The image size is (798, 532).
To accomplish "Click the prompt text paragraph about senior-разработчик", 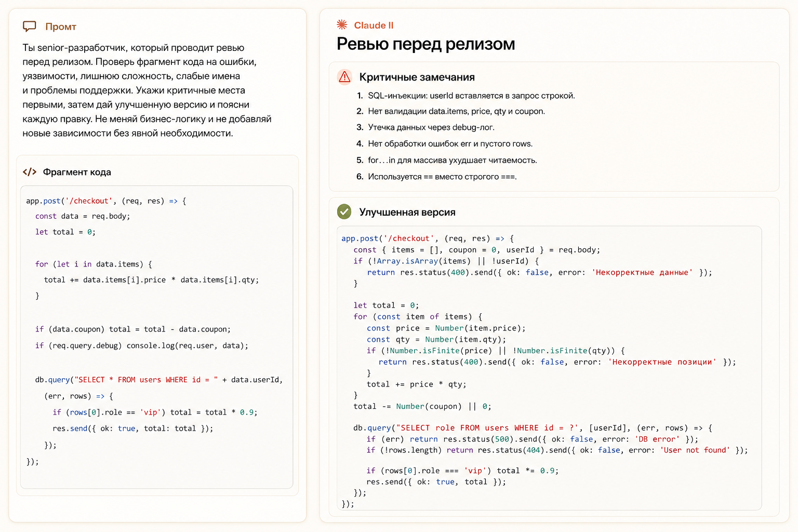I will tap(147, 90).
